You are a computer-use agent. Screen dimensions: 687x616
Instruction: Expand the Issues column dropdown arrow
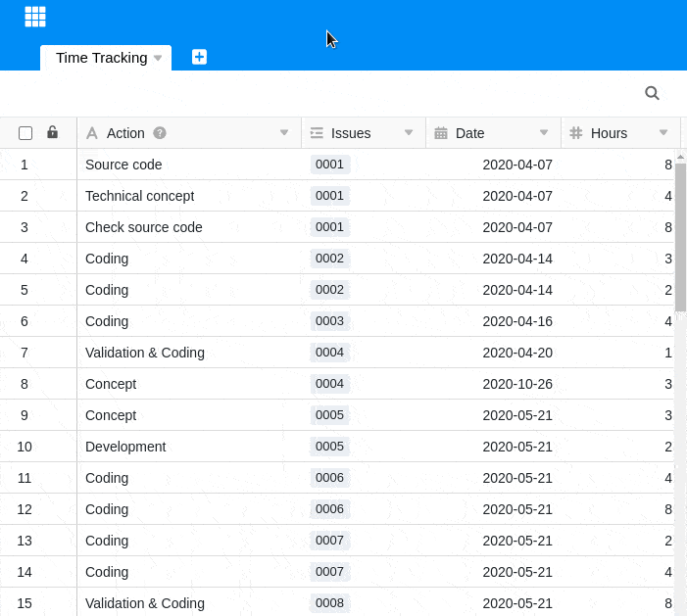(x=409, y=133)
